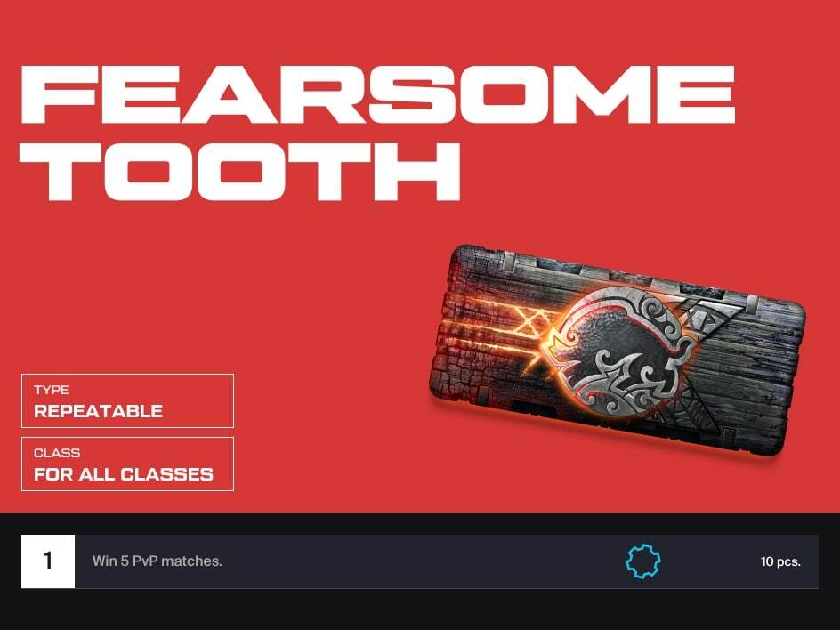840x630 pixels.
Task: Select the Win 5 PvP matches task
Action: pos(157,561)
